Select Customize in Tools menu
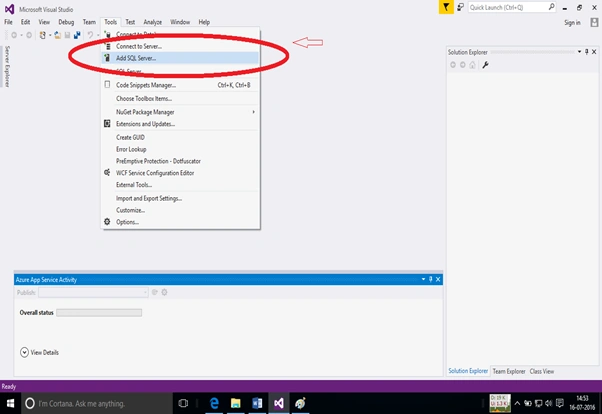 180,210
